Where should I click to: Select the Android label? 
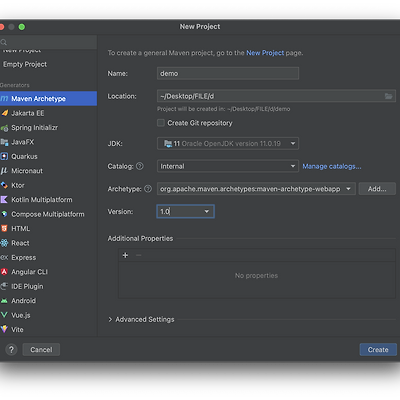pyautogui.click(x=23, y=301)
